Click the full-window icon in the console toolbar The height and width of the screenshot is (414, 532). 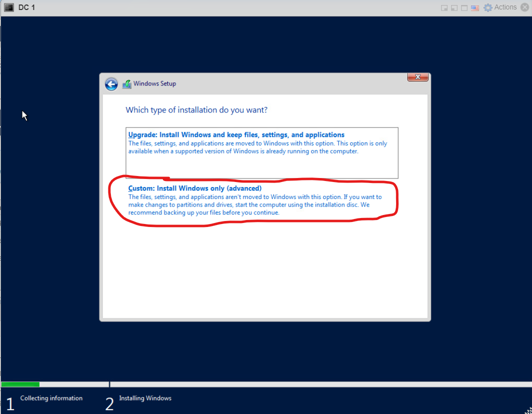pos(465,8)
